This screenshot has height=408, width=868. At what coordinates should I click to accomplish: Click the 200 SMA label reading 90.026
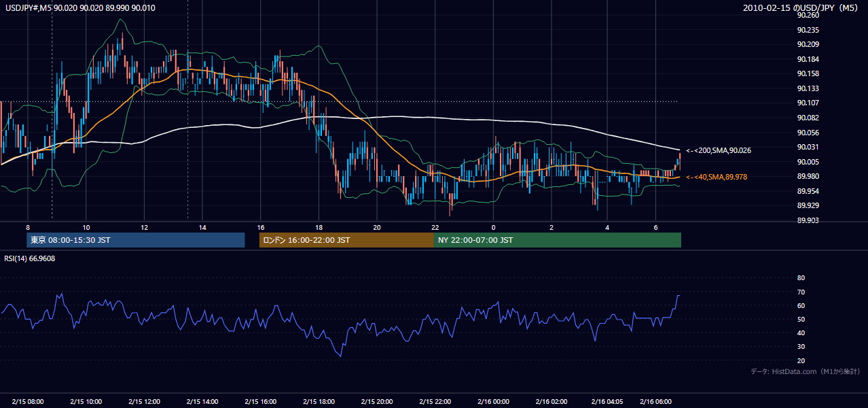719,150
